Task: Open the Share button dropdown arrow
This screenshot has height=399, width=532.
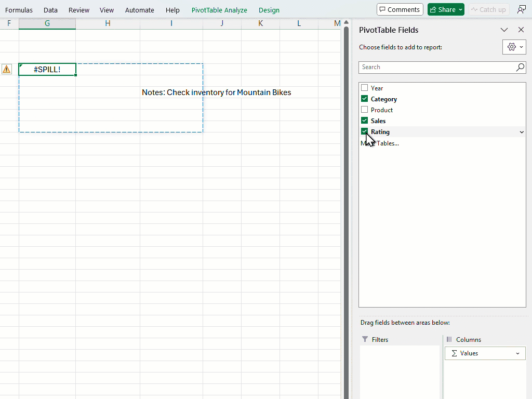Action: (460, 10)
